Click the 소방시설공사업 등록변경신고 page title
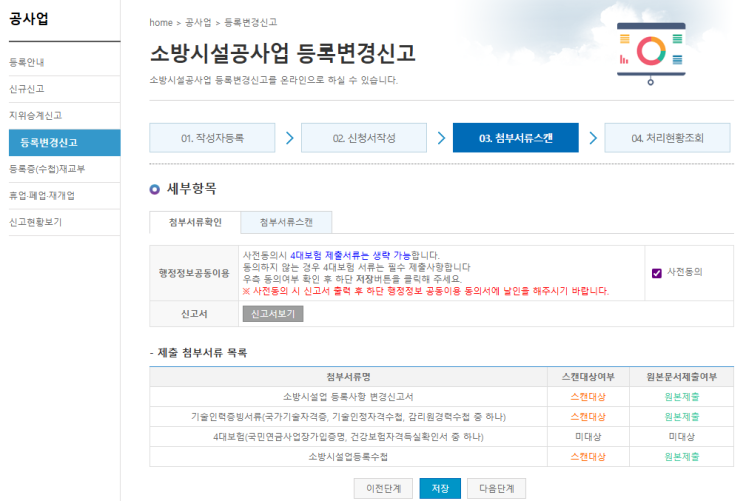Viewport: 743px width, 501px height. pos(283,53)
